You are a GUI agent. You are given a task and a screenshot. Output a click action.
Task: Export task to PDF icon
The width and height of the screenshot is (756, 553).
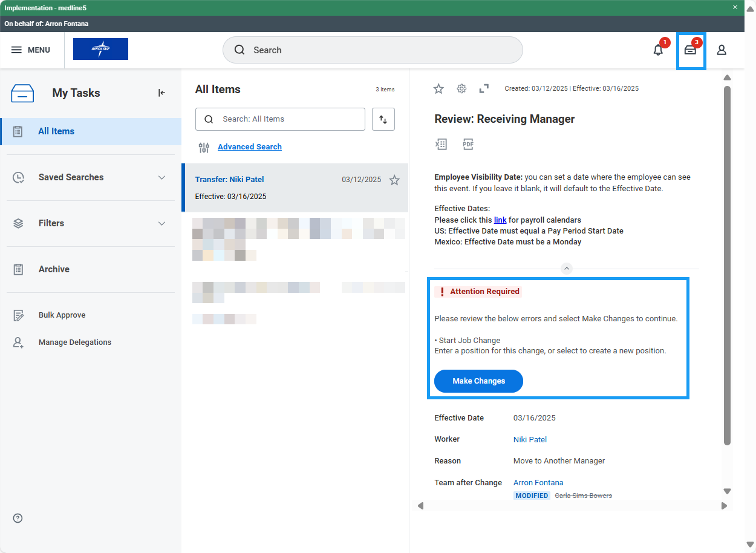click(x=468, y=144)
